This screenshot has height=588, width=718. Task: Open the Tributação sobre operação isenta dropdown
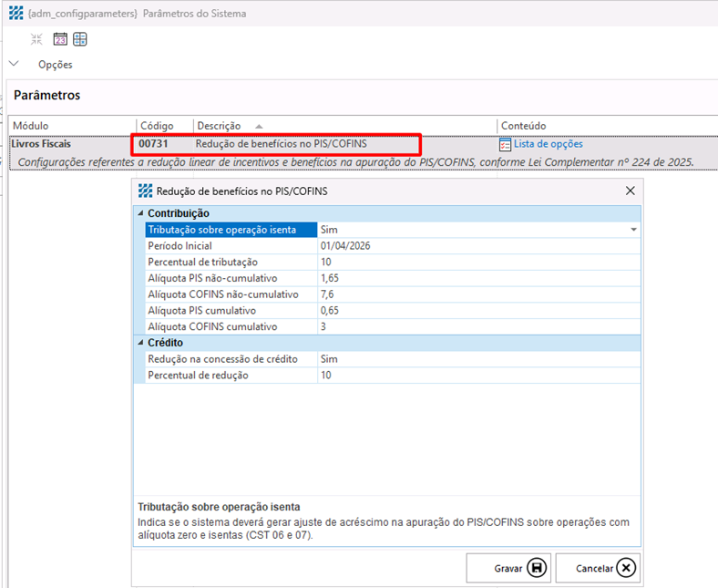(x=634, y=230)
